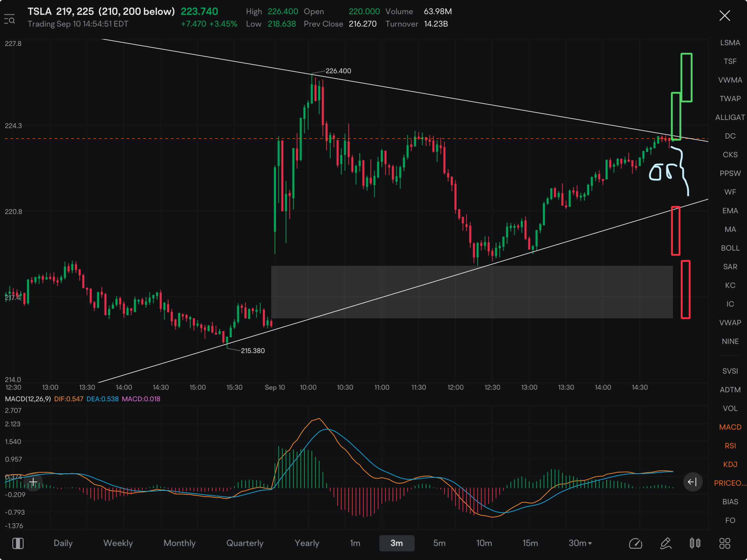The height and width of the screenshot is (560, 747).
Task: Toggle the highlighted KDJ indicator
Action: point(730,464)
